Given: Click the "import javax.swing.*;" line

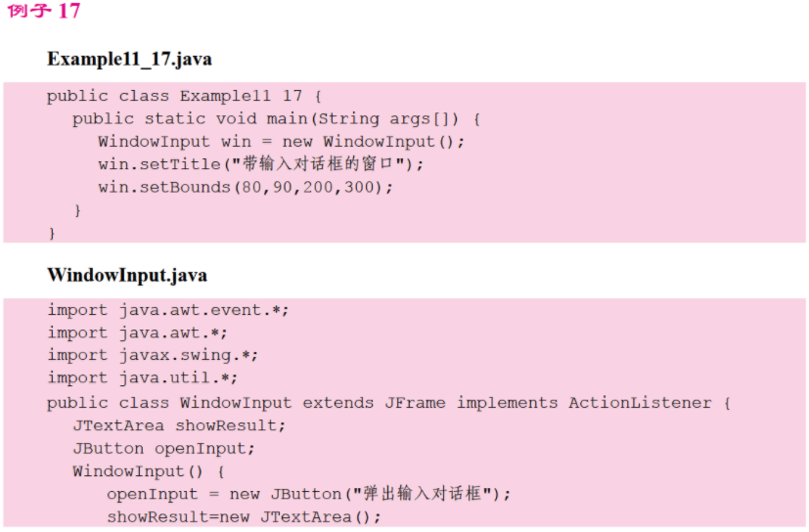Looking at the screenshot, I should pyautogui.click(x=153, y=355).
